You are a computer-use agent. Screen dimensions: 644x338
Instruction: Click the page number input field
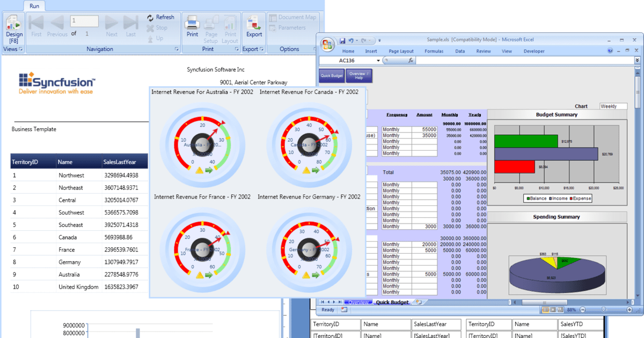pyautogui.click(x=84, y=21)
